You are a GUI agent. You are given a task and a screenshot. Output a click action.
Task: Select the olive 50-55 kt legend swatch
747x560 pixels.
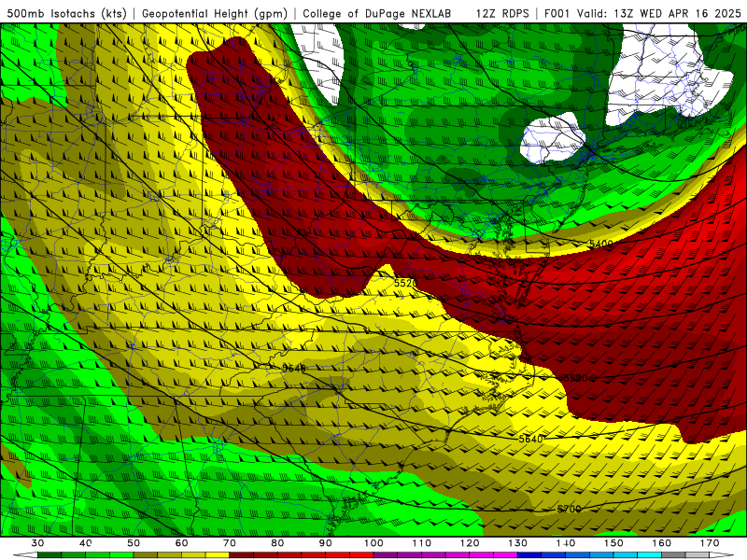click(x=146, y=555)
